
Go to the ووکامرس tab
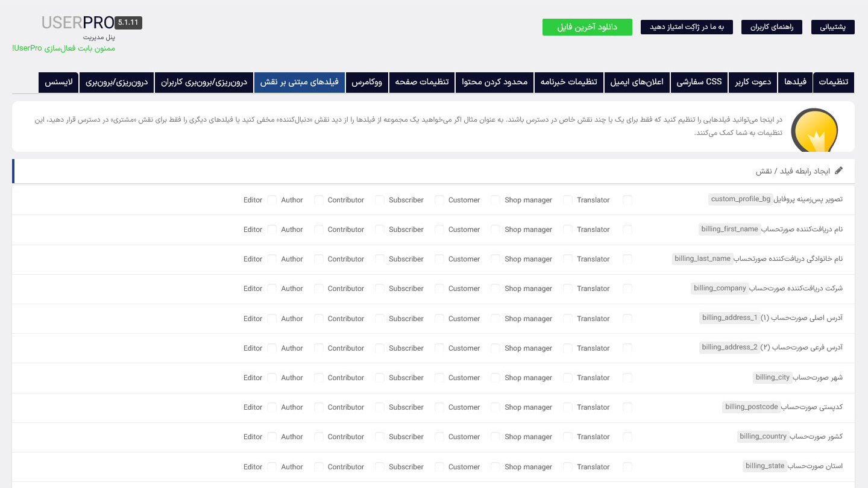(366, 82)
